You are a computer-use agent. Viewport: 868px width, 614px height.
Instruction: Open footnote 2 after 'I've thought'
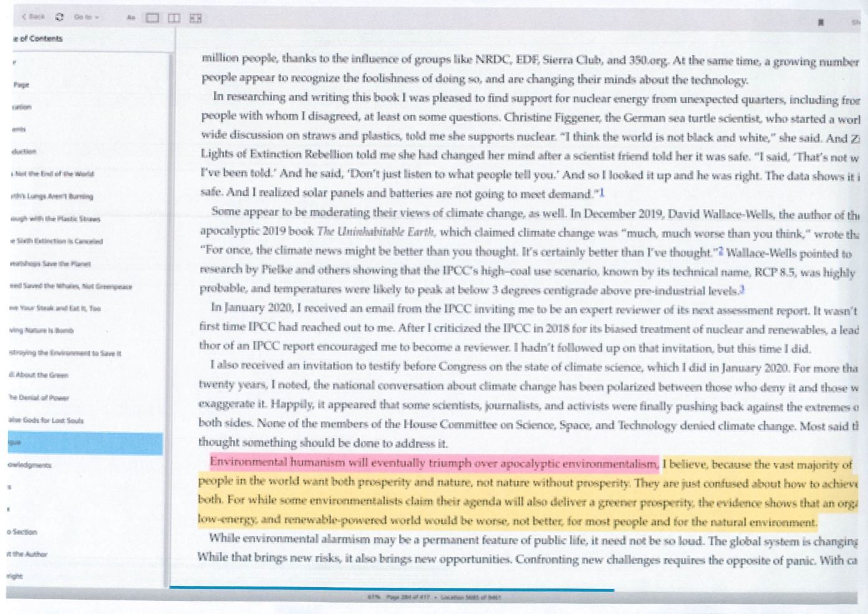pos(721,252)
